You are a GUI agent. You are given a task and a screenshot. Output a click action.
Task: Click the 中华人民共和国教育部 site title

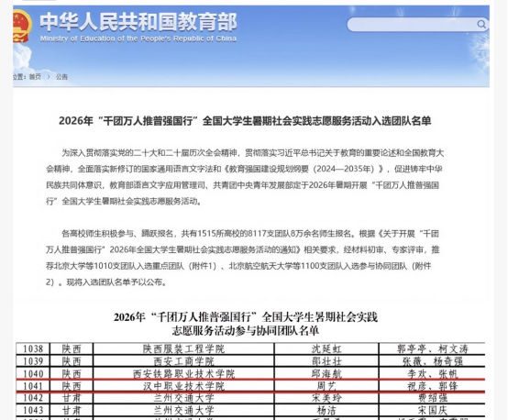pos(138,22)
